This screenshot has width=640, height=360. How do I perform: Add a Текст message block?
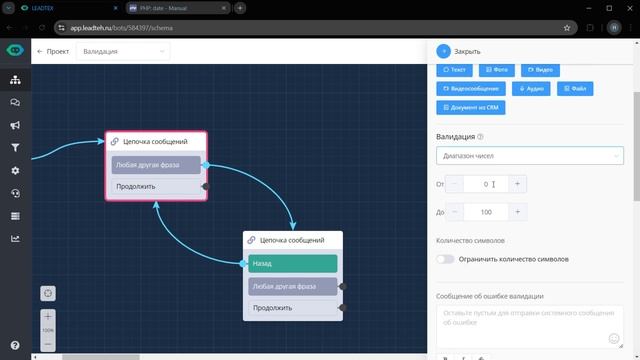tap(454, 70)
